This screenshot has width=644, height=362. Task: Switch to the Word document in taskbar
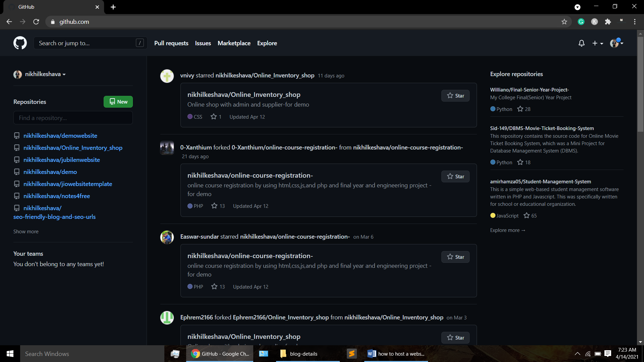[396, 354]
